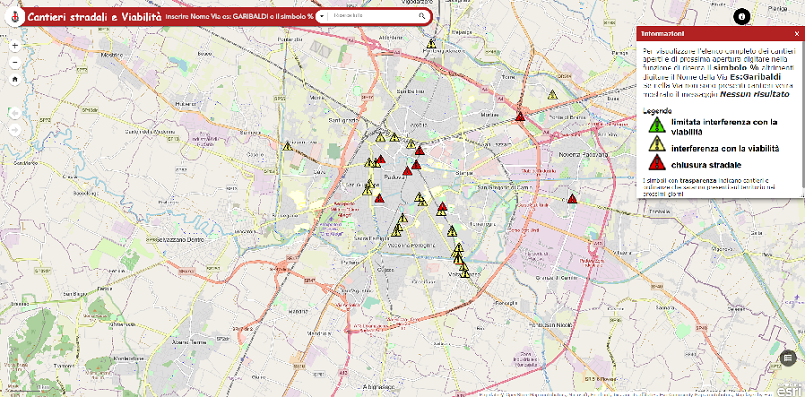805x397 pixels.
Task: Select yellow marker above Pontevigodarzere label
Action: pyautogui.click(x=431, y=44)
